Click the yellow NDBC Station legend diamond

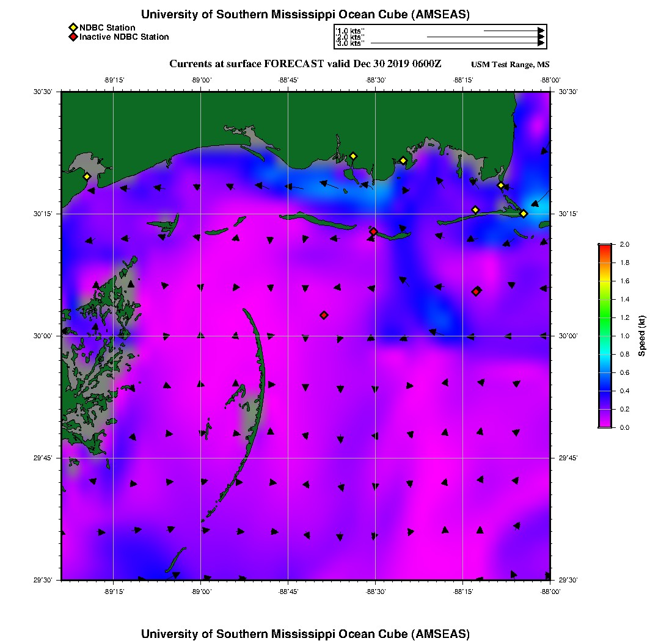[73, 28]
